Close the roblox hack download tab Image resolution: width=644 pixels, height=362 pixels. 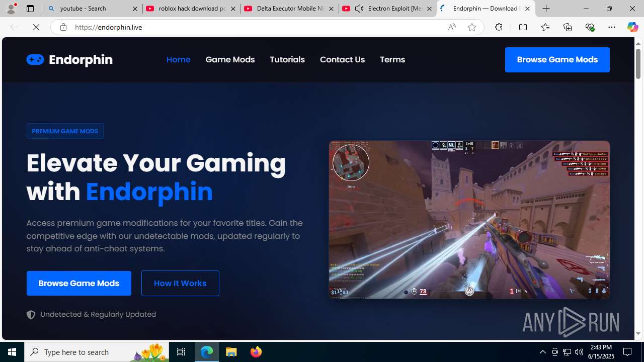tap(233, 9)
